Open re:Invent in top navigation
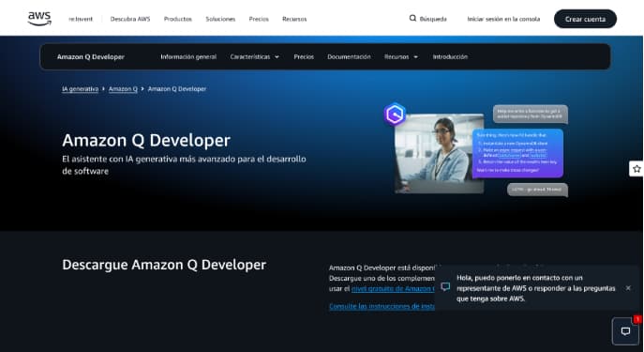The width and height of the screenshot is (644, 352). click(x=81, y=19)
